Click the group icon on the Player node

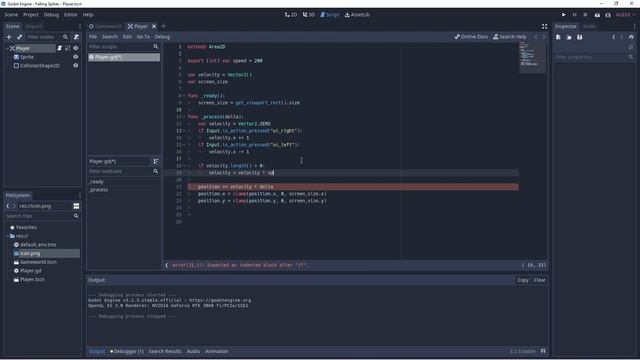click(67, 48)
